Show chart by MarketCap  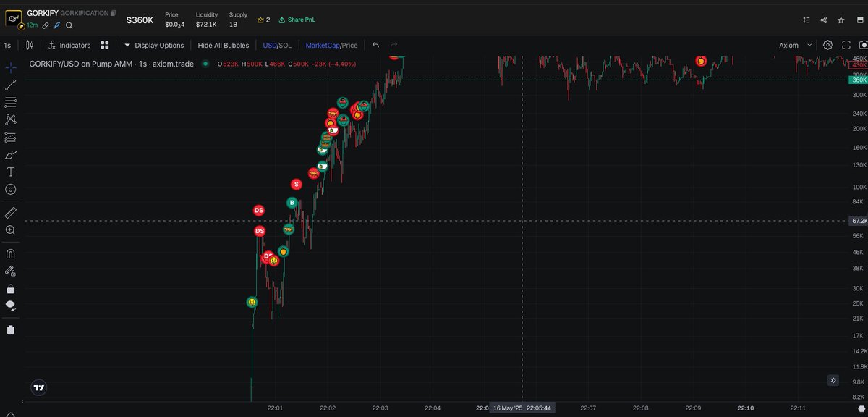coord(322,45)
